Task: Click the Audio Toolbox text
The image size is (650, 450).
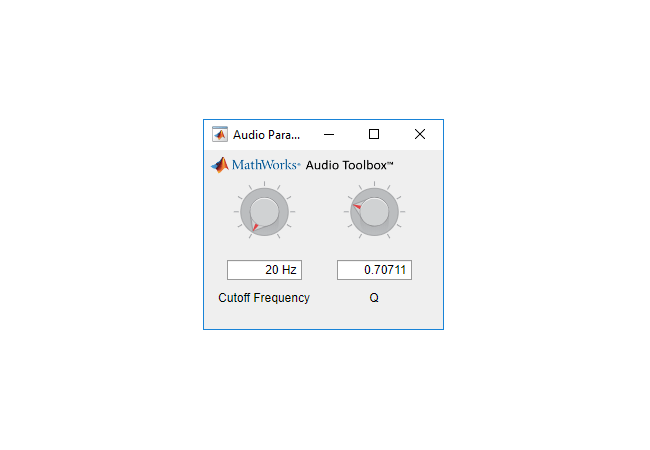Action: [x=349, y=165]
